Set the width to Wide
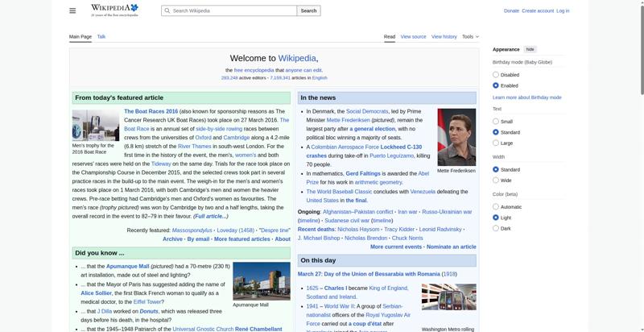The image size is (644, 332). point(496,181)
